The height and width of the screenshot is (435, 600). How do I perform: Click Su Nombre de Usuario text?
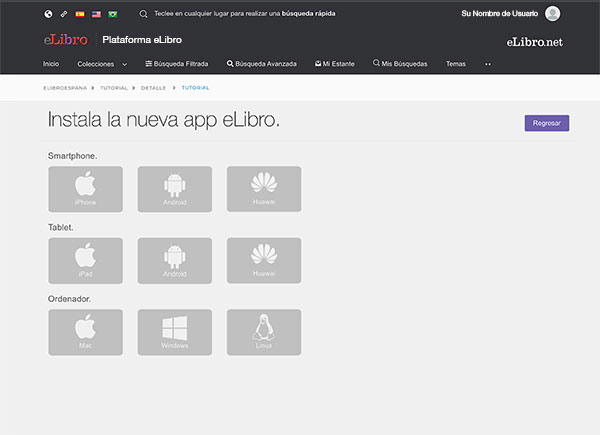click(499, 14)
